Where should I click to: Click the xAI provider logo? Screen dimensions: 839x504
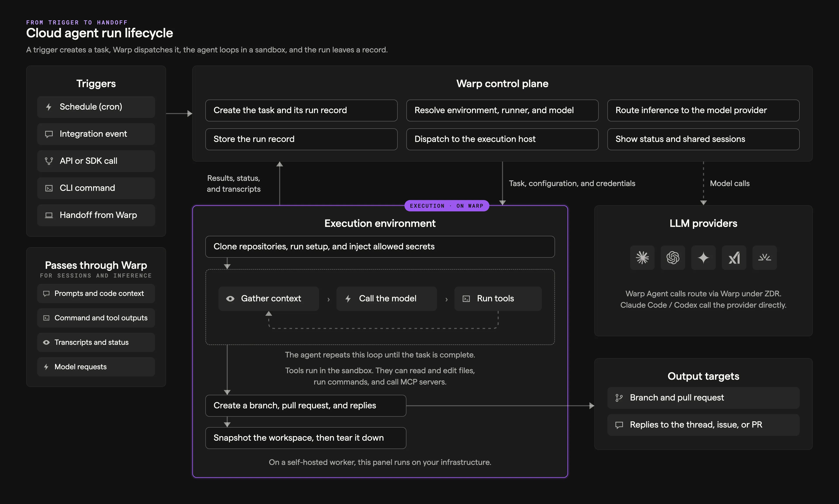(x=734, y=258)
